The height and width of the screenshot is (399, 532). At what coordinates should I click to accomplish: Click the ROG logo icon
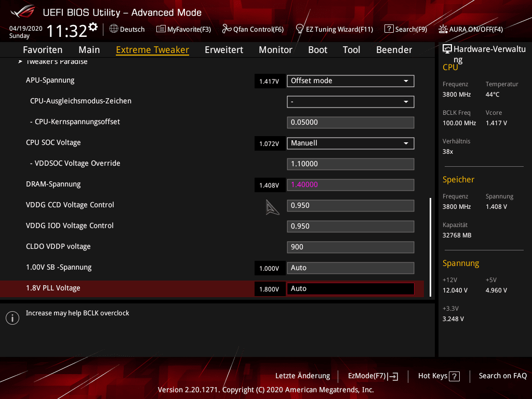click(23, 12)
